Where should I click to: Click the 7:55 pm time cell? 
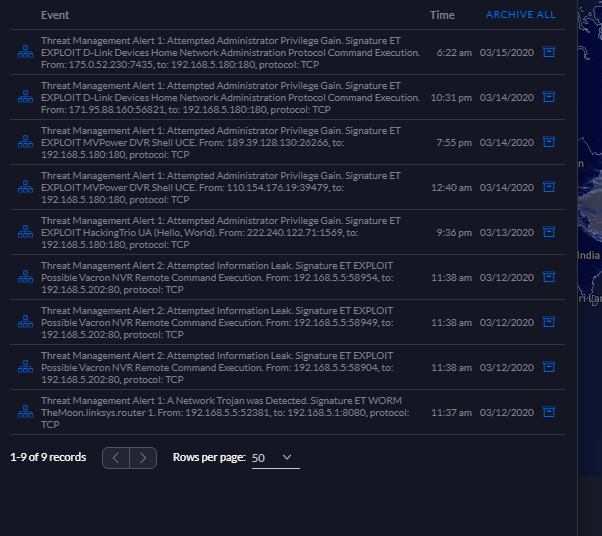[454, 142]
